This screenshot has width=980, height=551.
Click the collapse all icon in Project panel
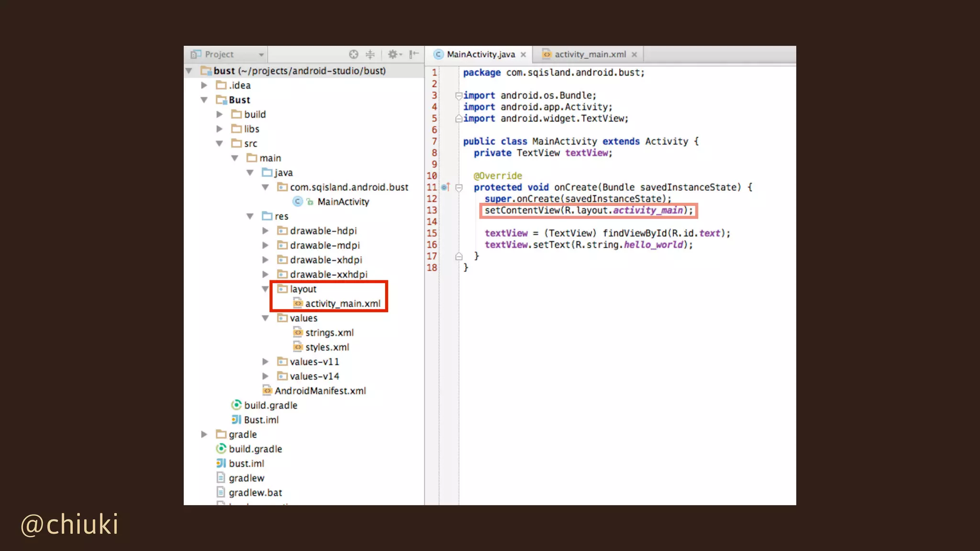pos(370,55)
